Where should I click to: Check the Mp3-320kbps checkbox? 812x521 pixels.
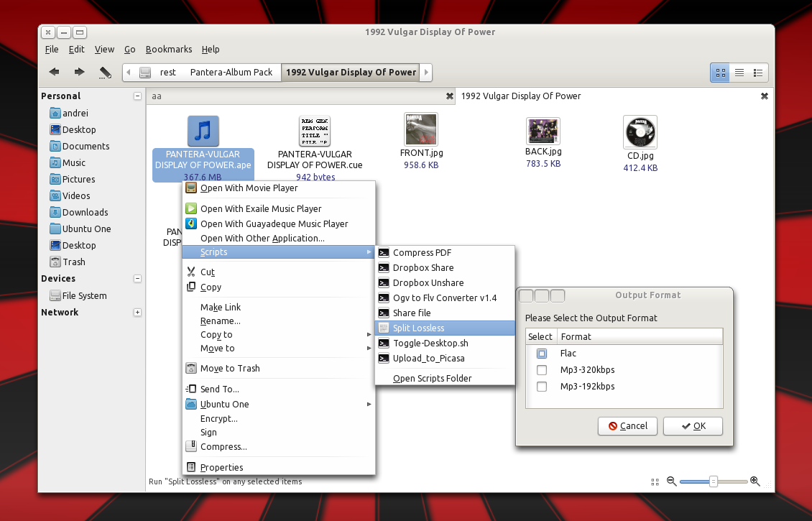click(542, 370)
